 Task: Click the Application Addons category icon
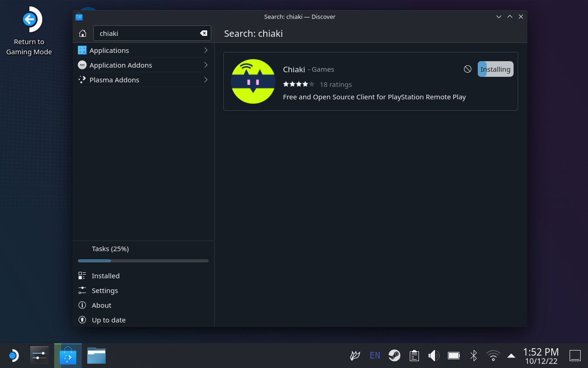pos(82,65)
